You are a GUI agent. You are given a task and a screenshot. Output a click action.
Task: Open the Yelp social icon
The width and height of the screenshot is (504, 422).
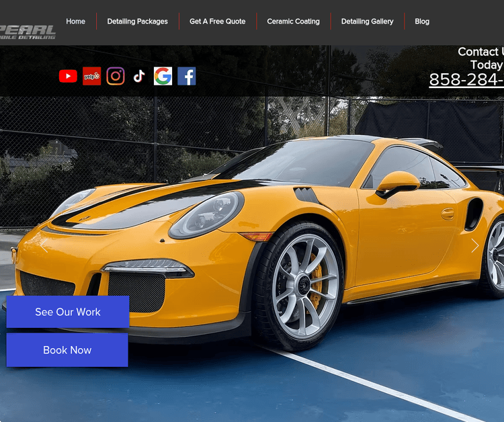pyautogui.click(x=91, y=76)
